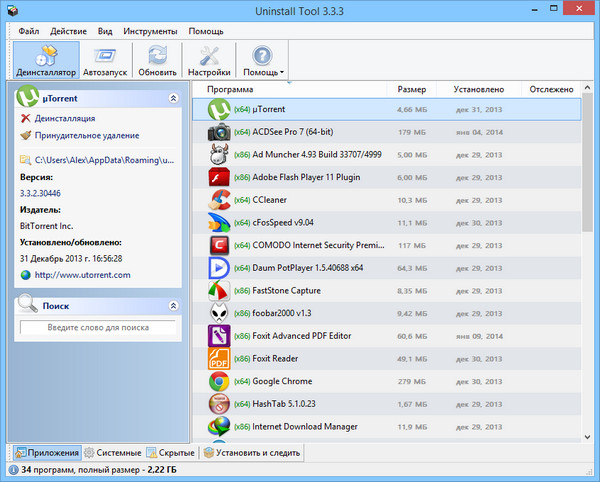Collapse the Поиск search panel

point(173,305)
